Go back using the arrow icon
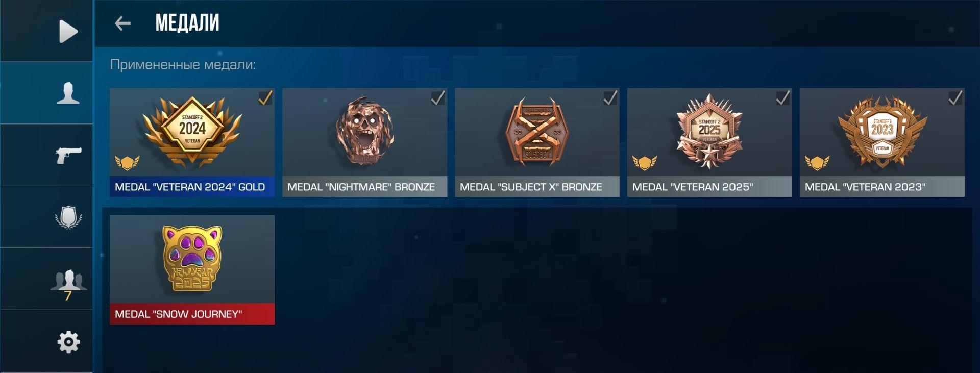 (x=122, y=23)
